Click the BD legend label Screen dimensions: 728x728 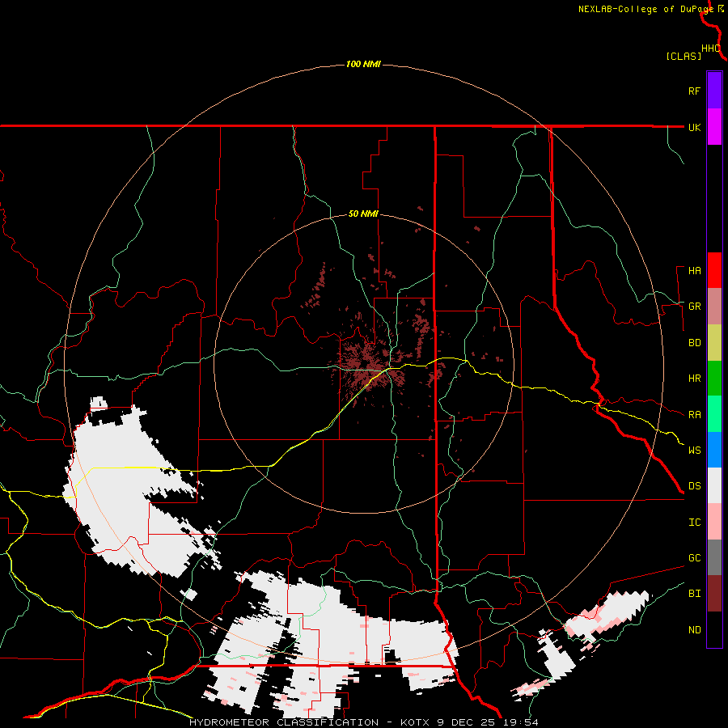tap(694, 343)
